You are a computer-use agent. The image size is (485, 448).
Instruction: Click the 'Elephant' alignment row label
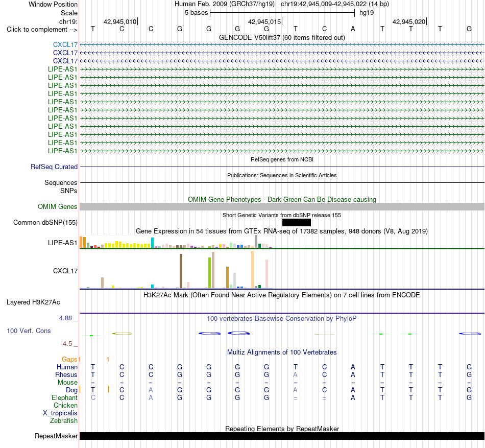tap(64, 397)
